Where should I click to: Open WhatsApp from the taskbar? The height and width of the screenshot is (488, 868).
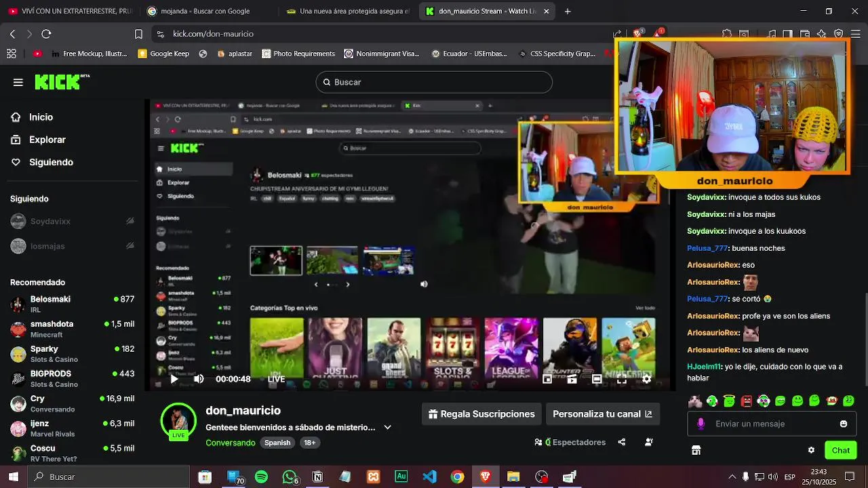(290, 477)
